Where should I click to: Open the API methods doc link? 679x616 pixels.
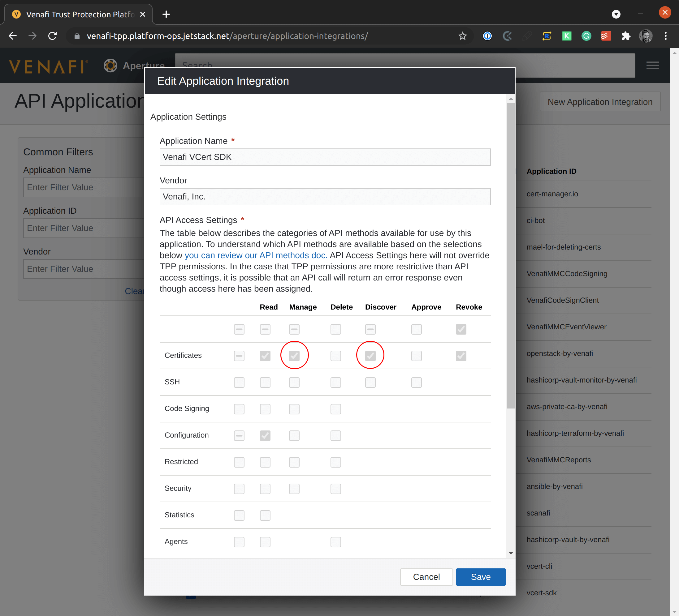pyautogui.click(x=256, y=255)
